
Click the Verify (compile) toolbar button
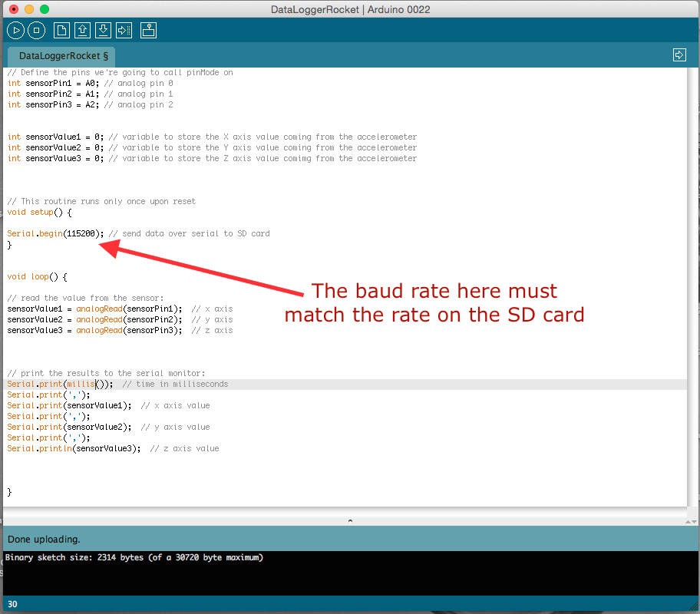click(x=15, y=31)
